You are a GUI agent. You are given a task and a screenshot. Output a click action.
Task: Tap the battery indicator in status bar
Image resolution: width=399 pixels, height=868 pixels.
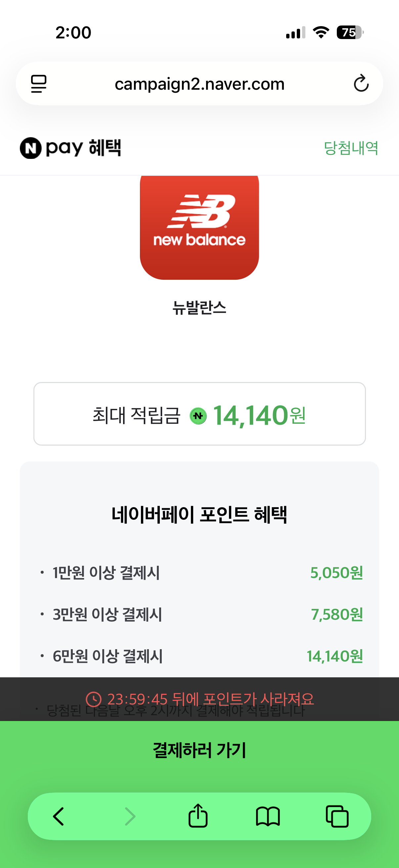click(350, 32)
